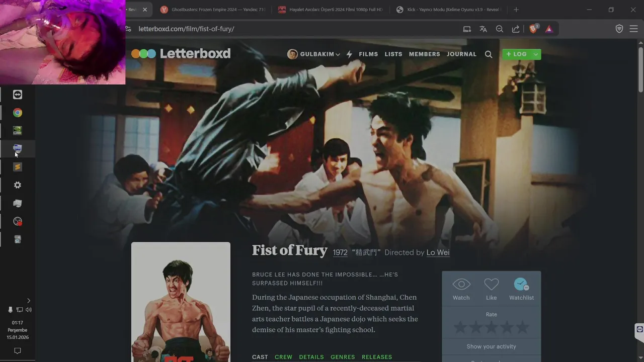Viewport: 644px width, 362px height.
Task: Click the letterboxd.com address bar URL
Action: 187,29
